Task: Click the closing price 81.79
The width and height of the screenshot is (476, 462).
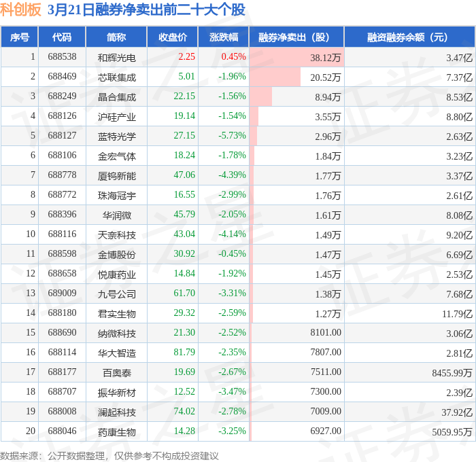Action: tap(184, 353)
